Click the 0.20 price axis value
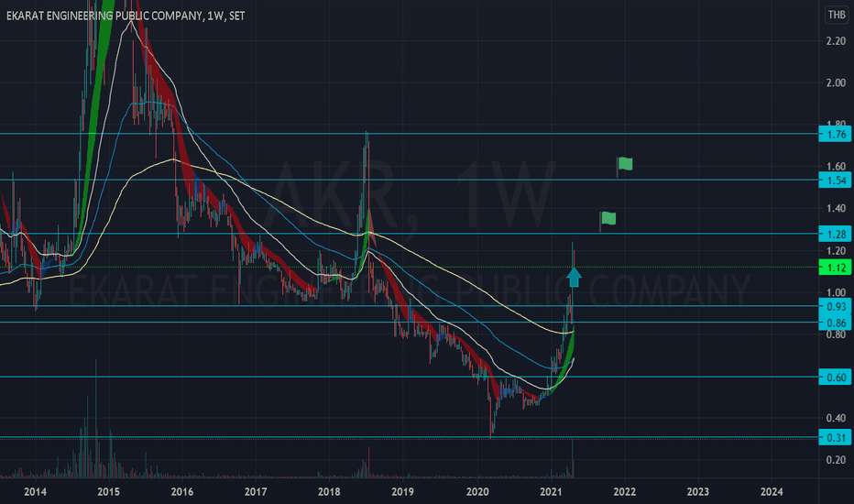854x504 pixels. click(836, 460)
